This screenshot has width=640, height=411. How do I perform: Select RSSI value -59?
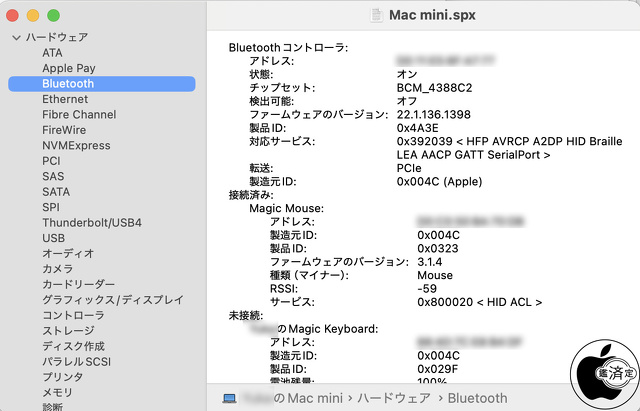(x=427, y=289)
